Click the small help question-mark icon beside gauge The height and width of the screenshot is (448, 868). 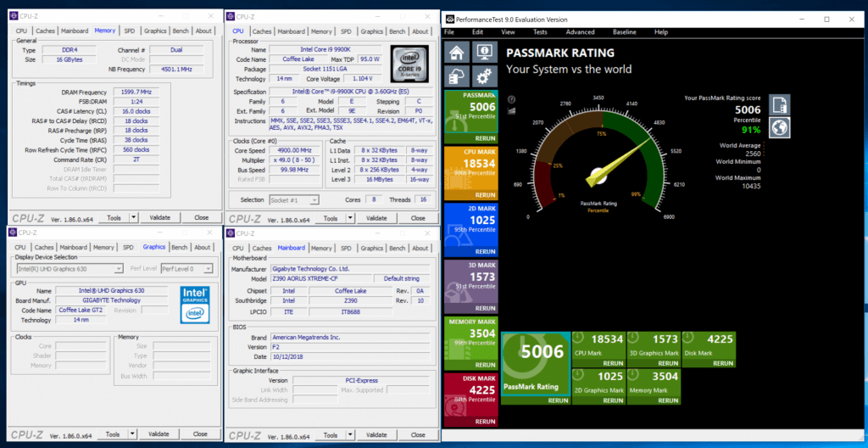click(x=511, y=99)
